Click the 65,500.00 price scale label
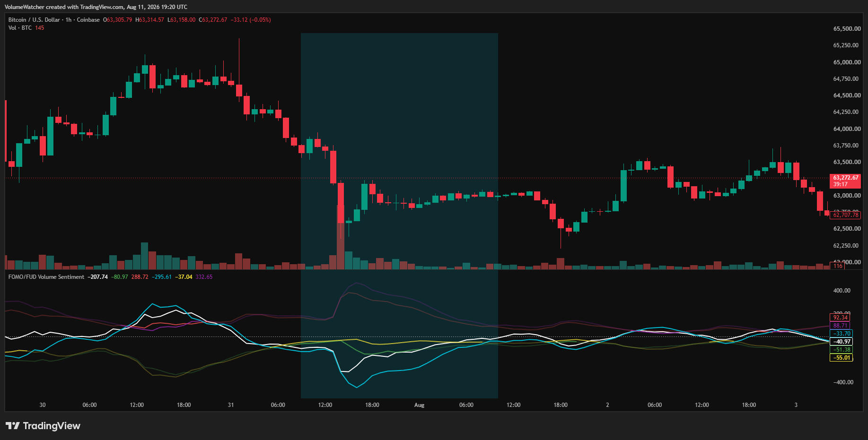868x440 pixels. [847, 29]
